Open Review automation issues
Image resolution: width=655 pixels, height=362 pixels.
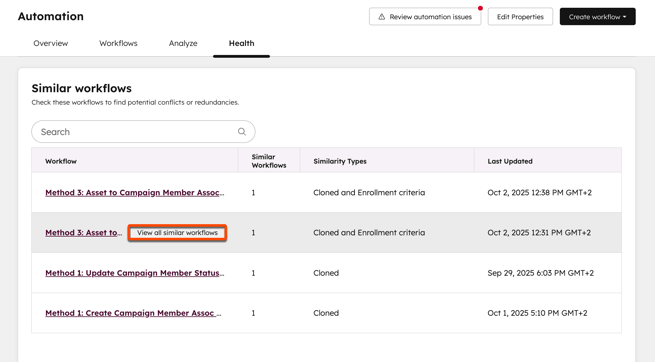425,17
